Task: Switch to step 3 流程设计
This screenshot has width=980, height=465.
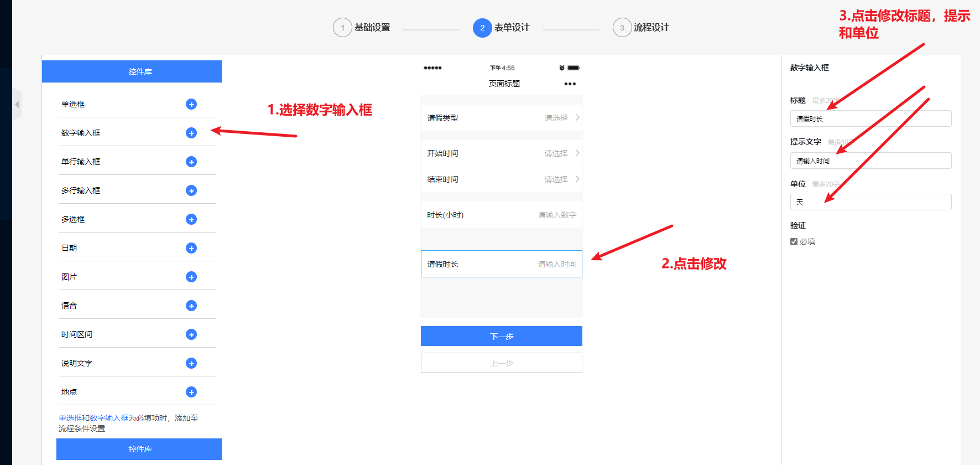Action: tap(641, 28)
